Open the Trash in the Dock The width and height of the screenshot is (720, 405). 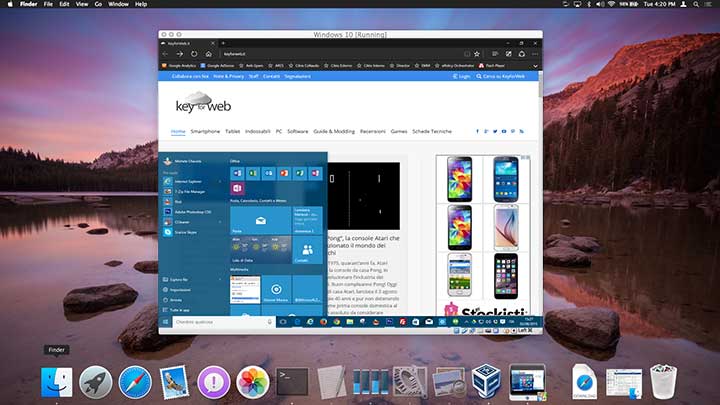pyautogui.click(x=663, y=381)
